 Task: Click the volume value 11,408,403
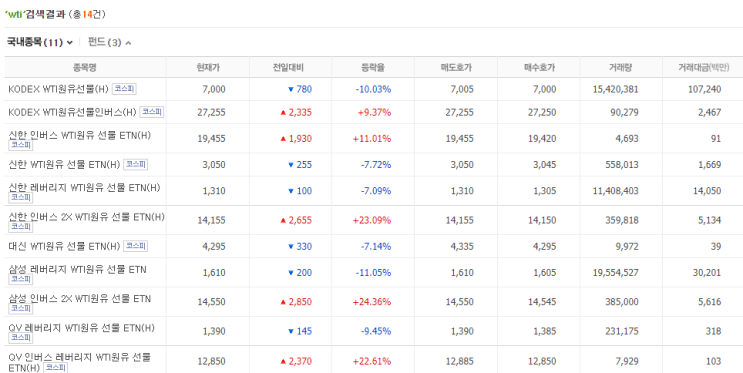616,191
